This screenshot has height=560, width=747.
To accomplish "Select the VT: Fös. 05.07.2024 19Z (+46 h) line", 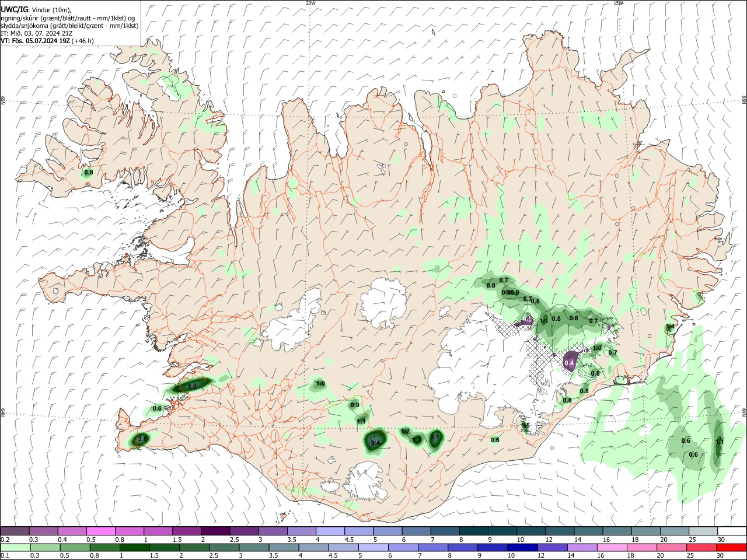I will point(47,41).
